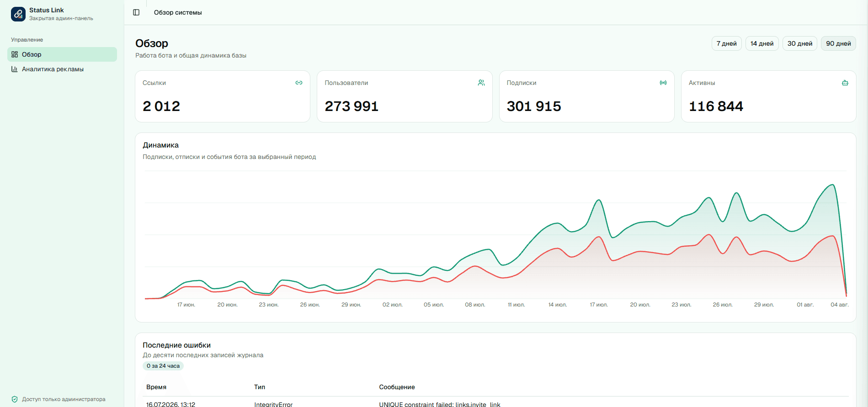868x407 pixels.
Task: Click the IntegrityError log row
Action: (x=495, y=404)
